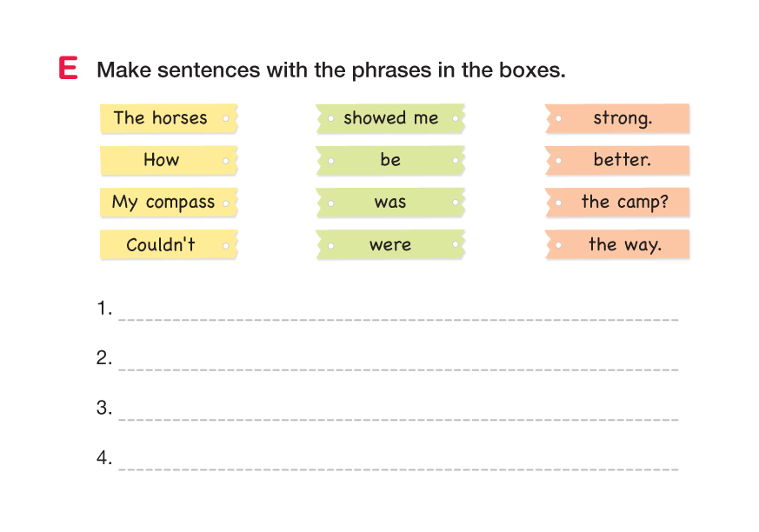
Task: Click the orange 'strong.' phrase box
Action: tap(619, 118)
